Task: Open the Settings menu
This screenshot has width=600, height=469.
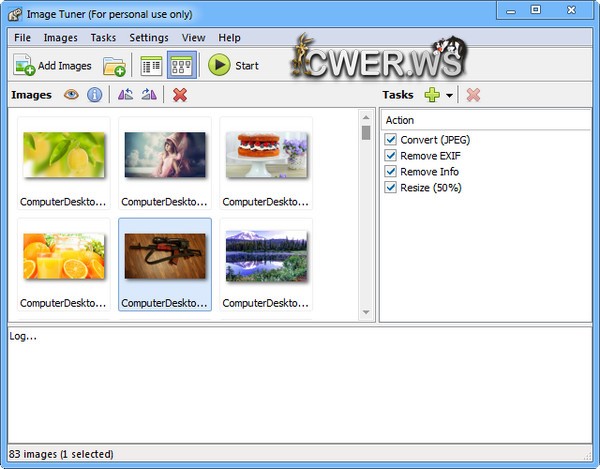Action: (149, 38)
